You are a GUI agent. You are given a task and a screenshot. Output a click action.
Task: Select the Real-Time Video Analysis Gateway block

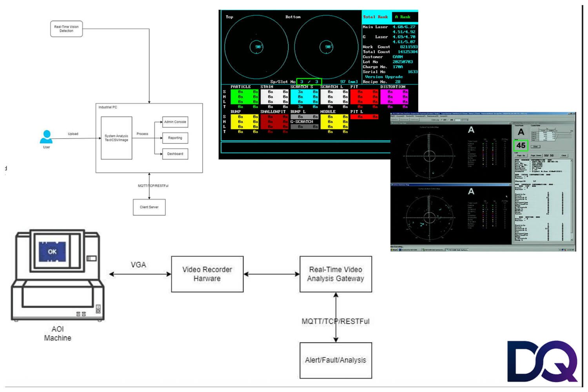[336, 274]
